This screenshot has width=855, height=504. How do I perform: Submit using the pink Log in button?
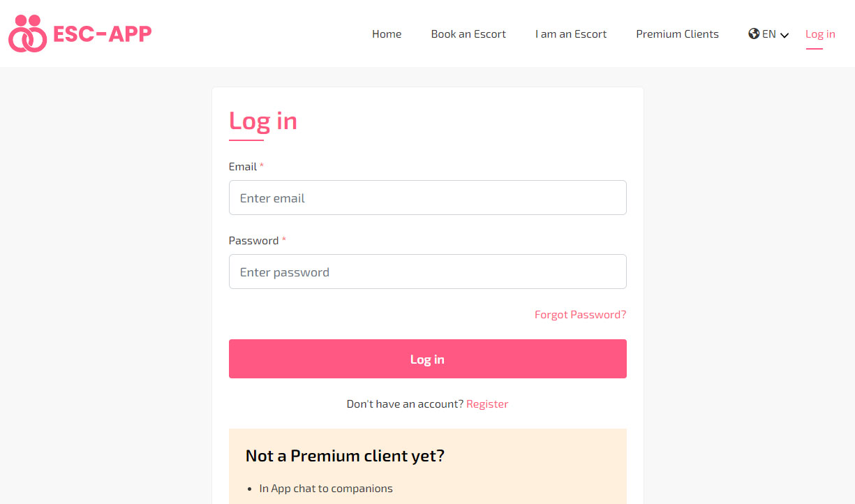point(428,359)
